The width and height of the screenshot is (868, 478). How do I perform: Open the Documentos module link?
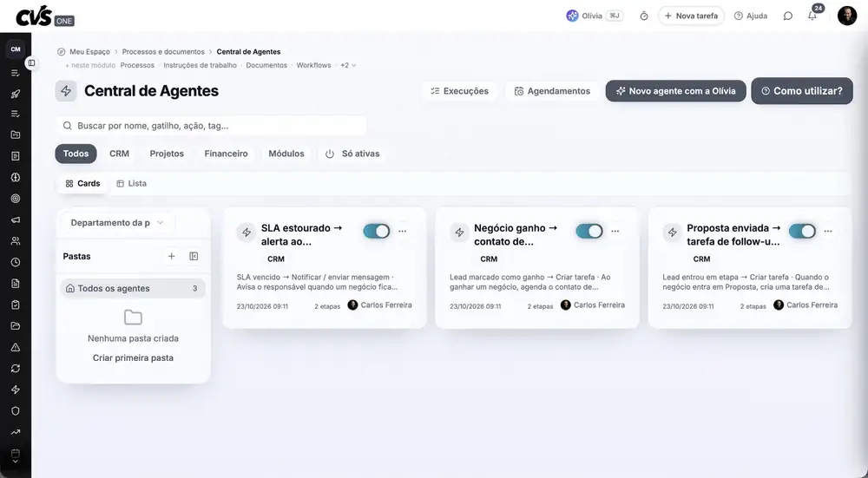pos(266,65)
